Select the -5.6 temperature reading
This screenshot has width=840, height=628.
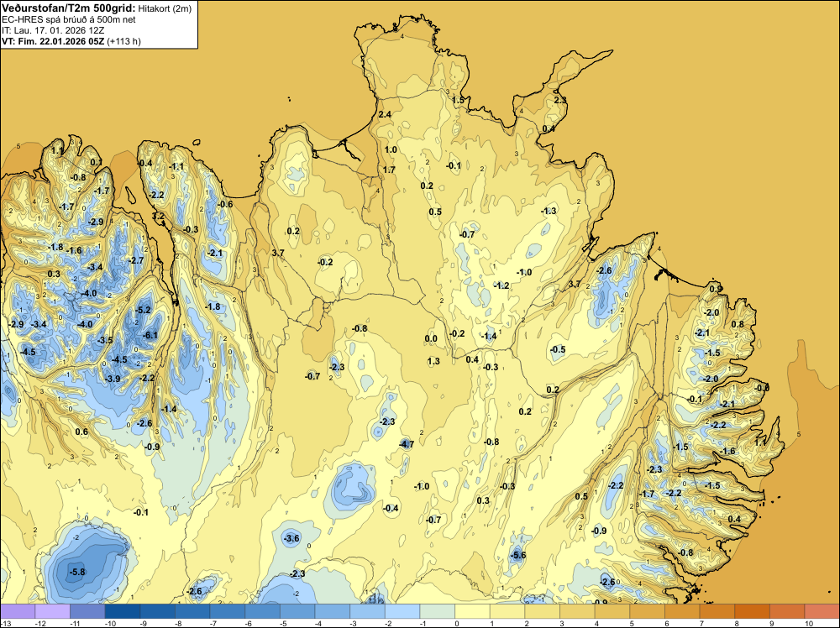pyautogui.click(x=518, y=555)
